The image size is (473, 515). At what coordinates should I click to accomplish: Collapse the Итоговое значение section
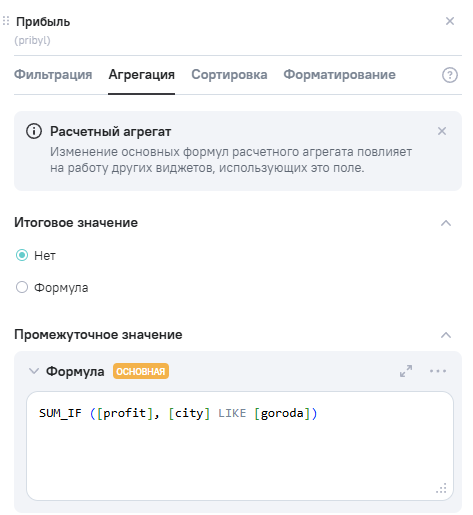(446, 223)
